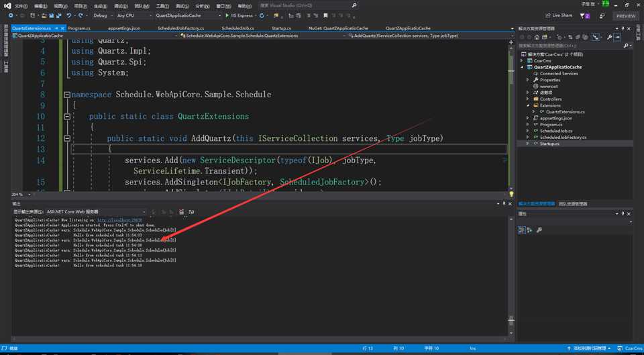Expand the Controllers folder
This screenshot has height=355, width=644.
click(528, 99)
